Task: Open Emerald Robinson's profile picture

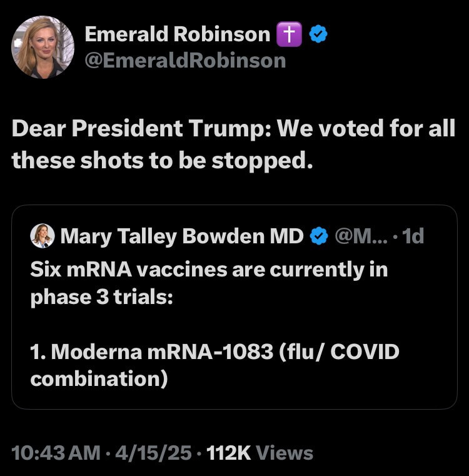Action: pos(43,48)
